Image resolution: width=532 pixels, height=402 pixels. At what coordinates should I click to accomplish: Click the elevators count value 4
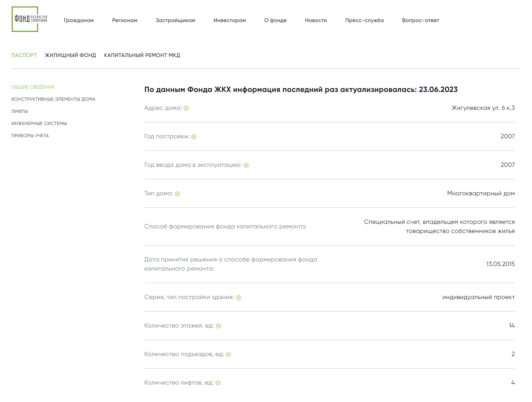(513, 382)
